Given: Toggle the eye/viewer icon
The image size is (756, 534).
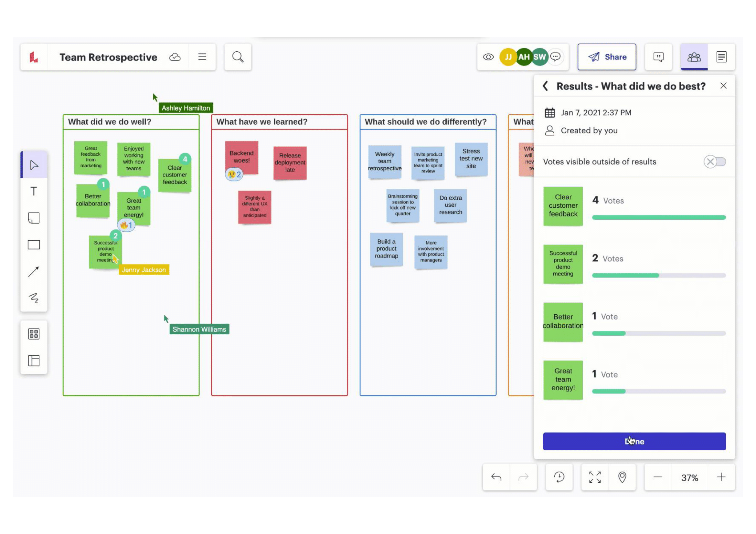Looking at the screenshot, I should coord(489,56).
